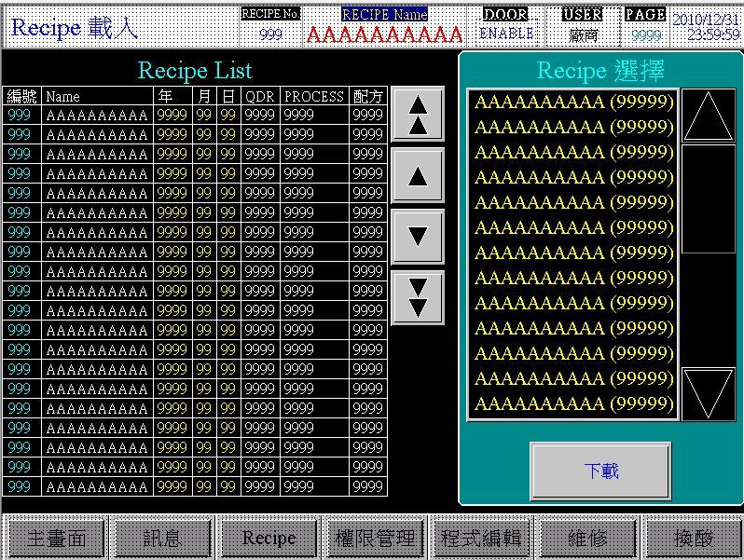Open the 訊息 messages tab

coord(162,539)
